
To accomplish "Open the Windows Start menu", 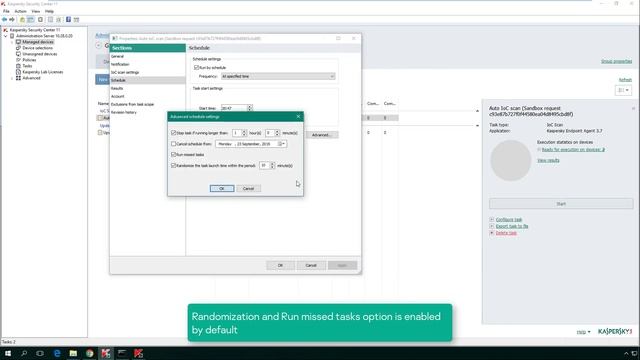I will (x=8, y=353).
